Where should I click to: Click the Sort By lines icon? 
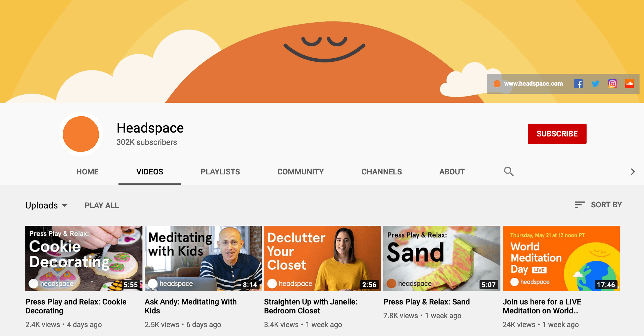tap(579, 205)
